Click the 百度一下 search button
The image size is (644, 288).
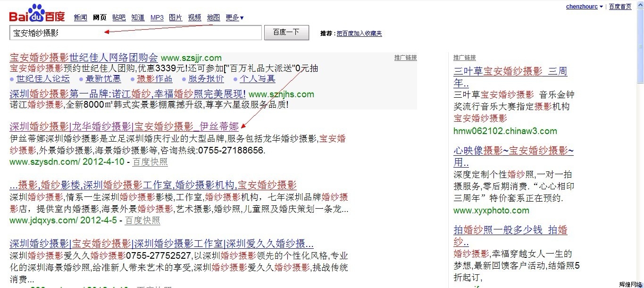tap(286, 33)
